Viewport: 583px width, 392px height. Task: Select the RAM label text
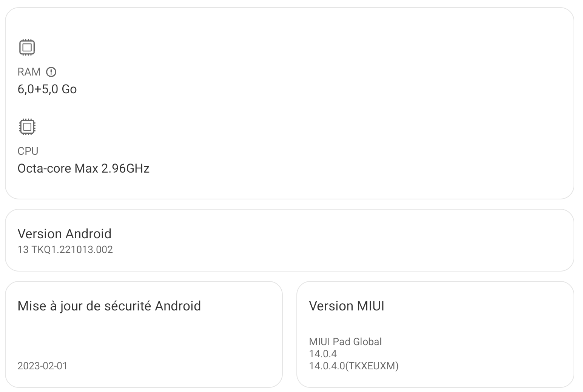pos(29,72)
